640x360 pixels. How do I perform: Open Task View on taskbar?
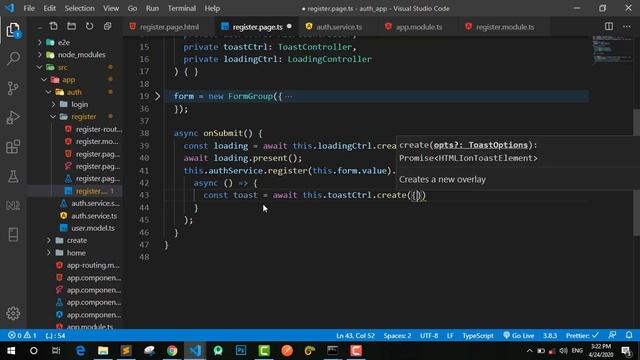56,351
